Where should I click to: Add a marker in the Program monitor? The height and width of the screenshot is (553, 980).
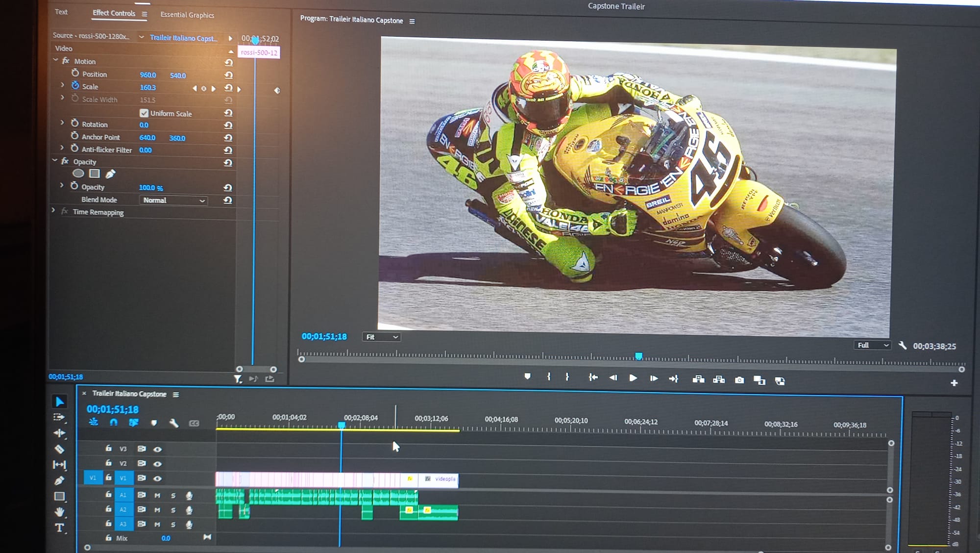pos(527,377)
